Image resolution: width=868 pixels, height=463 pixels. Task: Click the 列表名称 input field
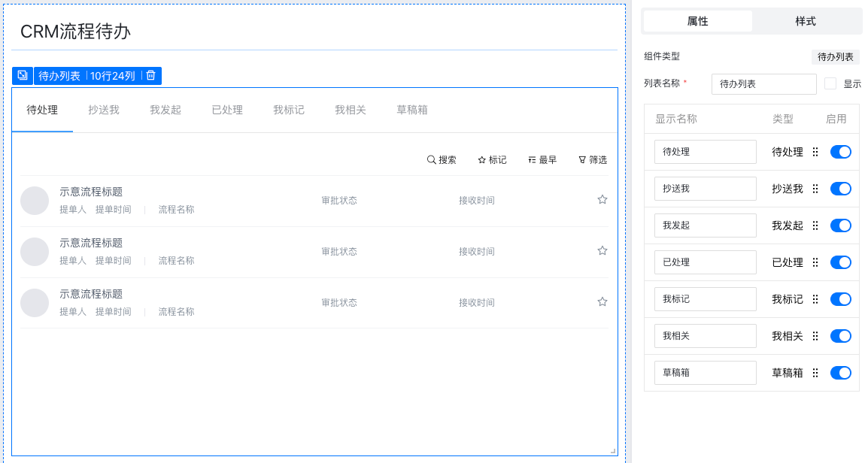[x=763, y=84]
